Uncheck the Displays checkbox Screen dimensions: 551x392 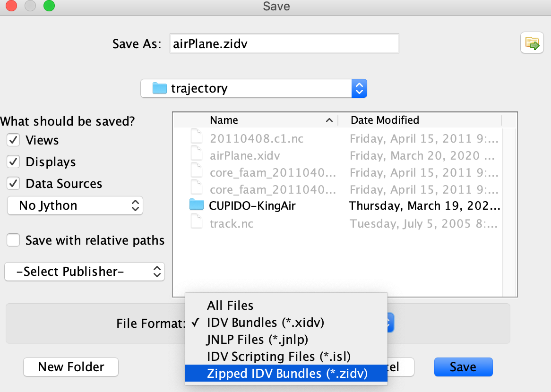point(14,162)
